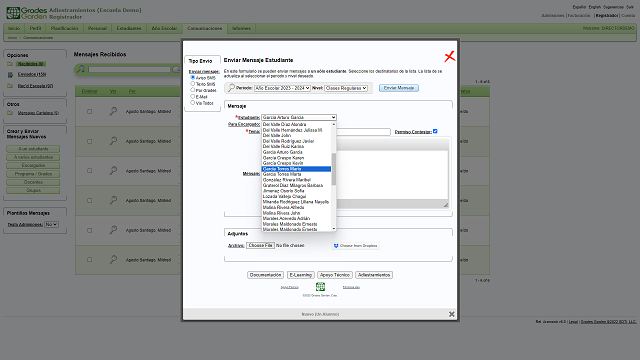The image size is (640, 360).
Task: Dismiss the modal using the gray footer X
Action: coord(451,314)
